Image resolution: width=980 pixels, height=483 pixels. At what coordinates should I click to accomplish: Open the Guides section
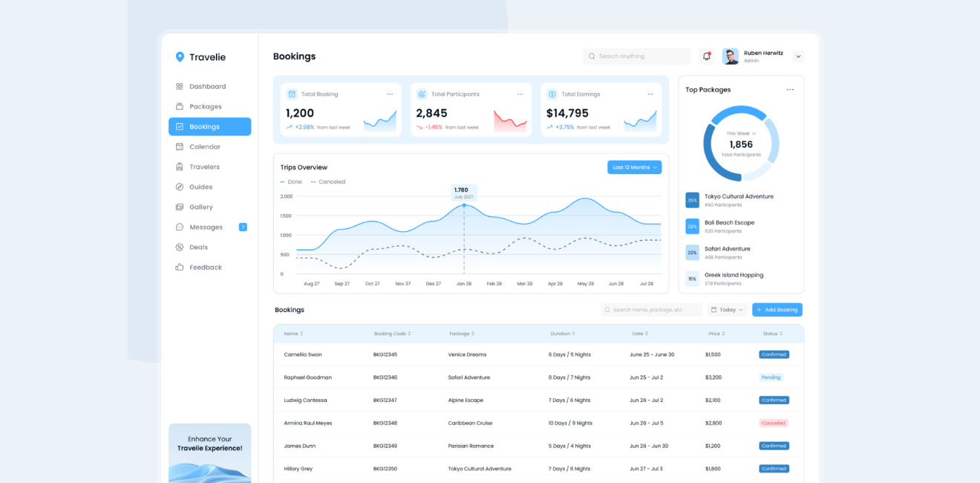point(202,187)
